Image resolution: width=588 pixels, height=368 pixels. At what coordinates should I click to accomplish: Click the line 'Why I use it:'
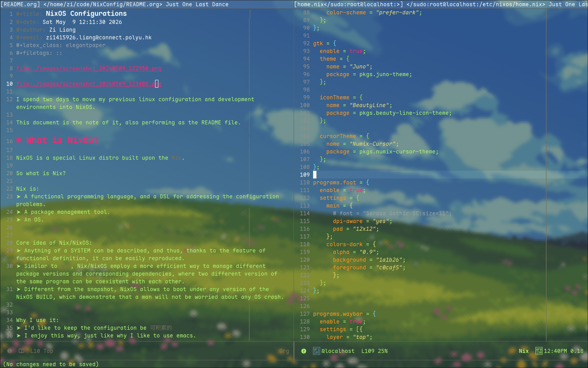37,320
